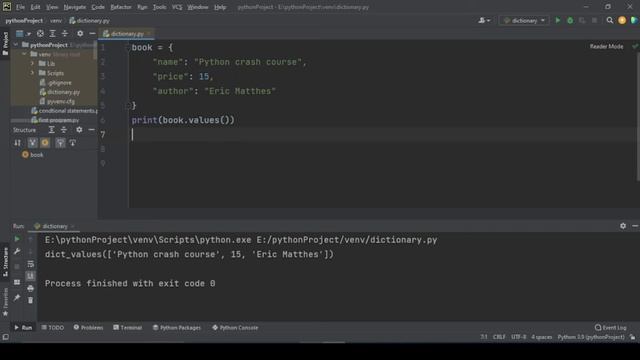Open Search Everywhere magnifier icon
Viewport: 640px width, 360px height.
click(x=610, y=20)
